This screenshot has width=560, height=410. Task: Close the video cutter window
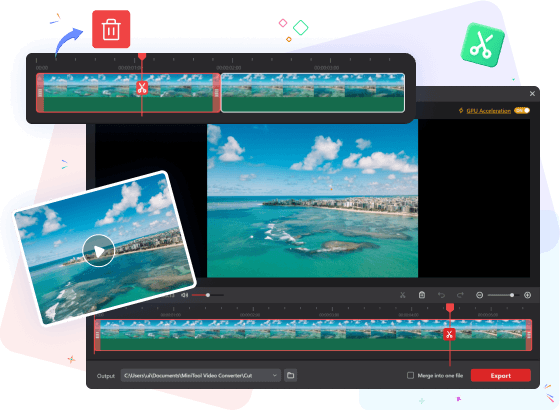click(x=532, y=94)
